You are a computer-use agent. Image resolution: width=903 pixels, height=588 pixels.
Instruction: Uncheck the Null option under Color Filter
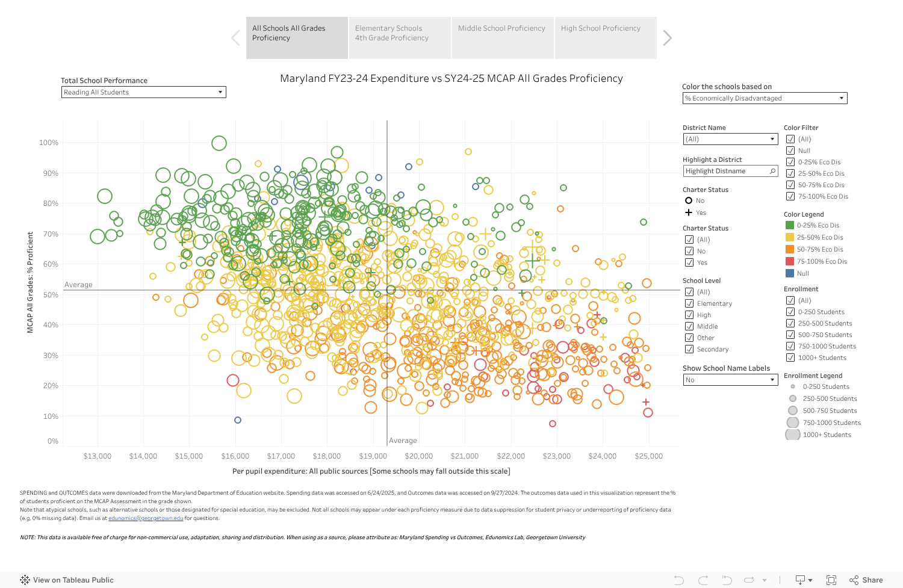point(791,150)
